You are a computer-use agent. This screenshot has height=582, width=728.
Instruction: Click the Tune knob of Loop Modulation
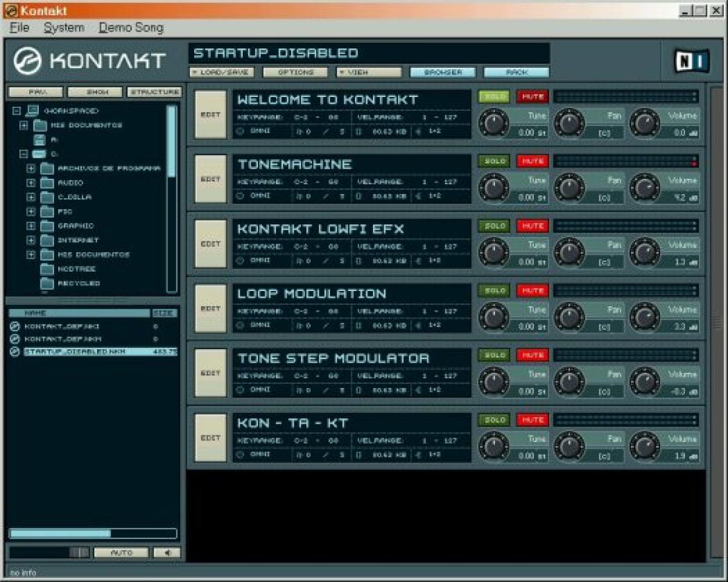494,317
